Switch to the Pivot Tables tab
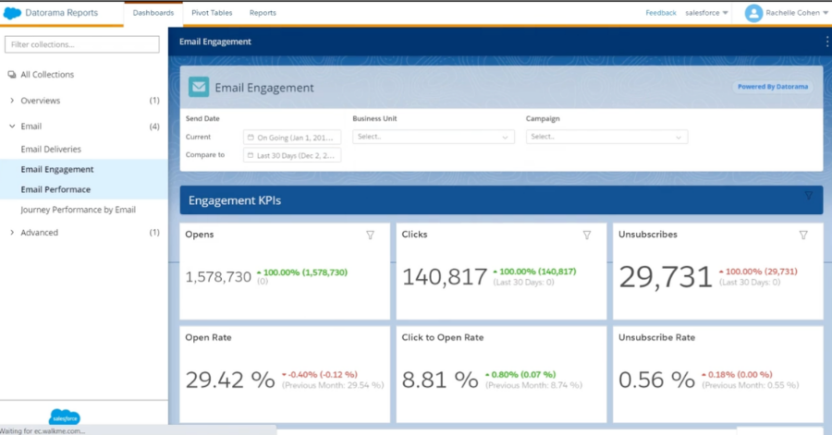832x435 pixels. 212,13
